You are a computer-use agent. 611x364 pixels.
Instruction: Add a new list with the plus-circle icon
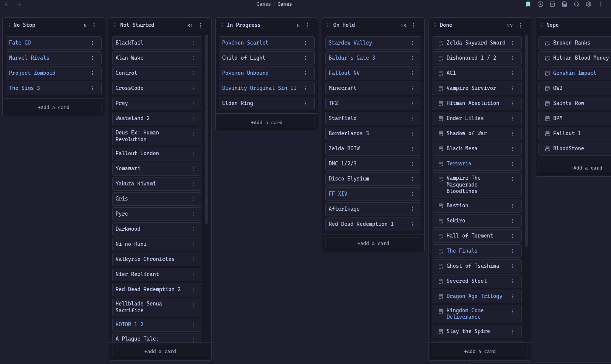click(540, 4)
